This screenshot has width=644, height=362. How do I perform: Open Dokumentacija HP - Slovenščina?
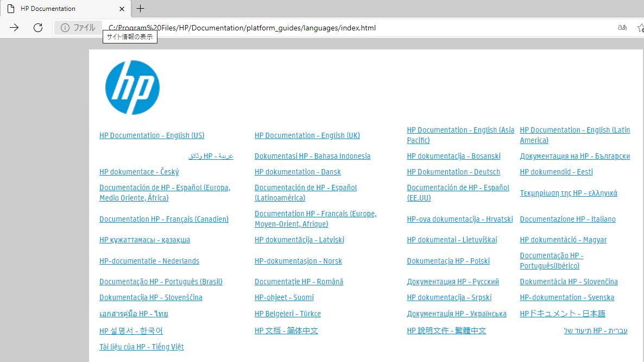[x=151, y=297]
